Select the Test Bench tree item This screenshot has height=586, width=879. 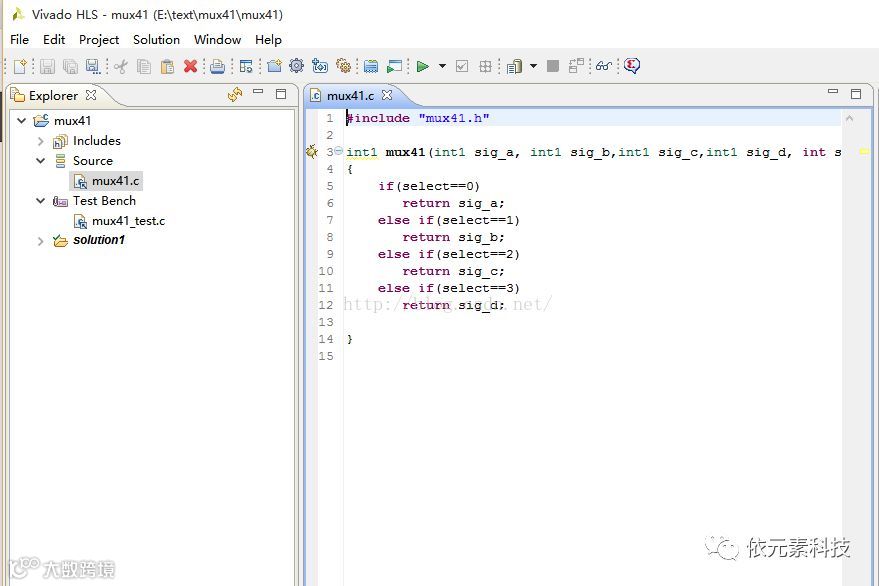click(104, 201)
